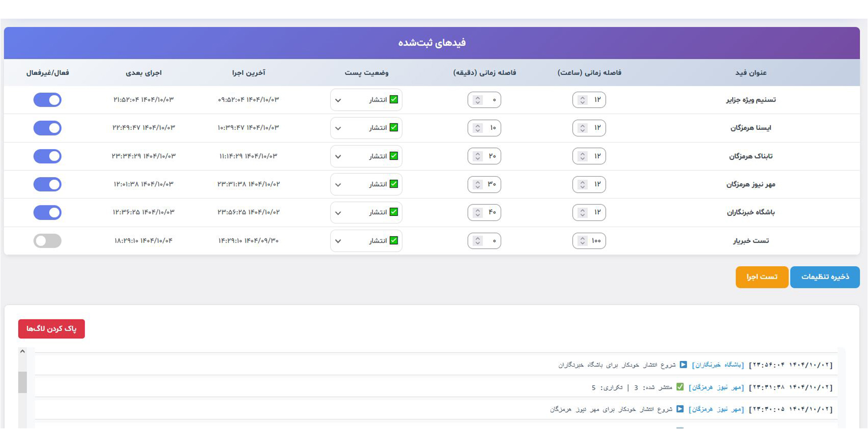Select the feed name مهر نیوز هرمزگان
The height and width of the screenshot is (447, 868).
pyautogui.click(x=751, y=184)
